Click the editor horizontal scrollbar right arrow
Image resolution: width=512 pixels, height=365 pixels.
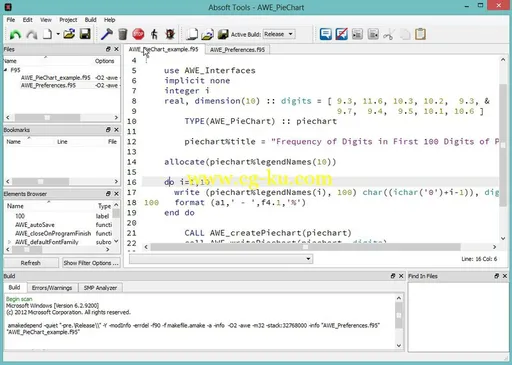[x=494, y=247]
